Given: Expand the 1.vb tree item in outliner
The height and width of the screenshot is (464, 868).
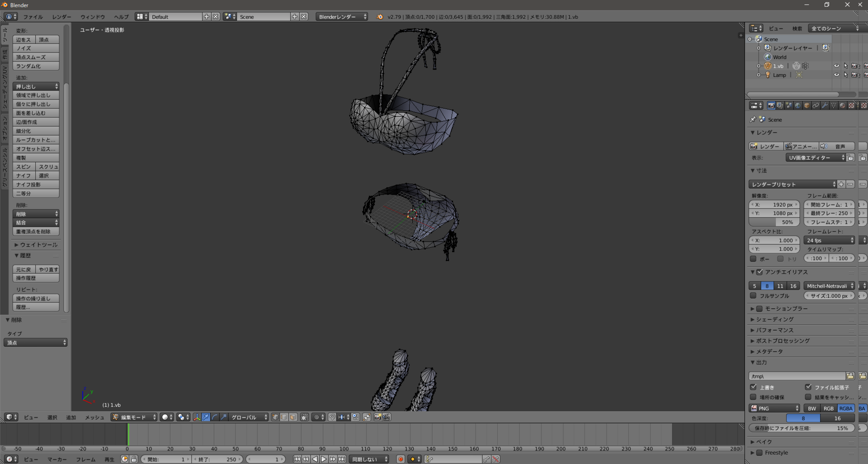Looking at the screenshot, I should pyautogui.click(x=759, y=66).
